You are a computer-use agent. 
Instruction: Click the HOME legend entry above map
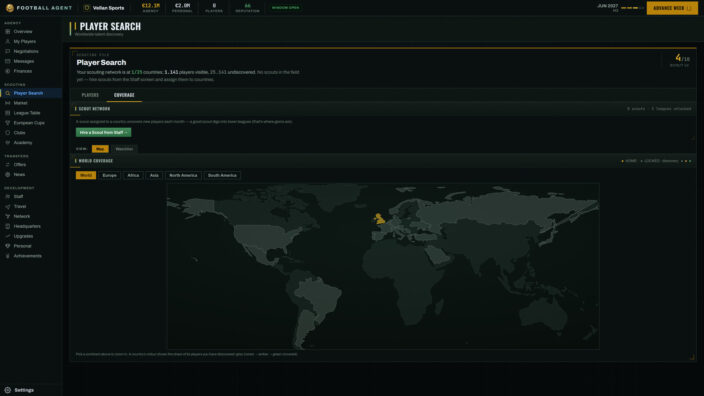pos(629,161)
